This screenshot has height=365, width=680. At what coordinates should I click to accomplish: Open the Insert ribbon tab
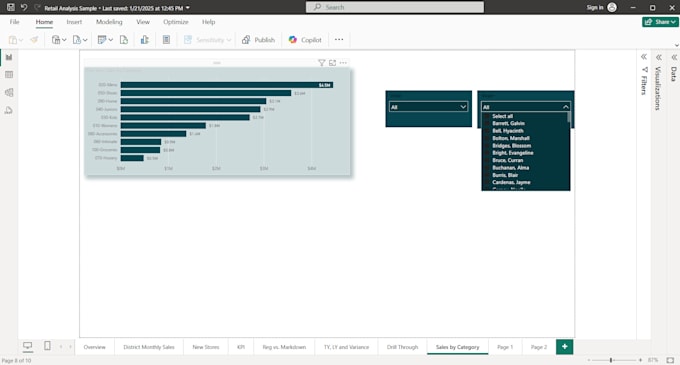coord(74,22)
